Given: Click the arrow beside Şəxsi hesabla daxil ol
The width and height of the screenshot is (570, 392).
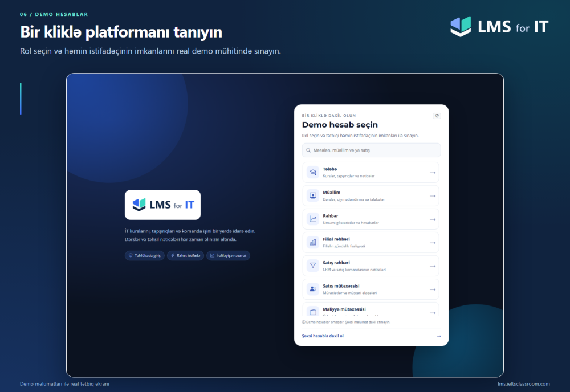Looking at the screenshot, I should 439,336.
